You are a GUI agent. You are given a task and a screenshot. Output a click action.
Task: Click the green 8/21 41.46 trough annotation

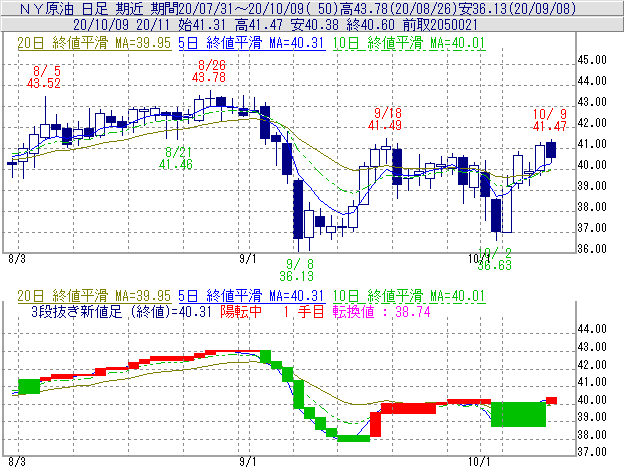point(176,158)
